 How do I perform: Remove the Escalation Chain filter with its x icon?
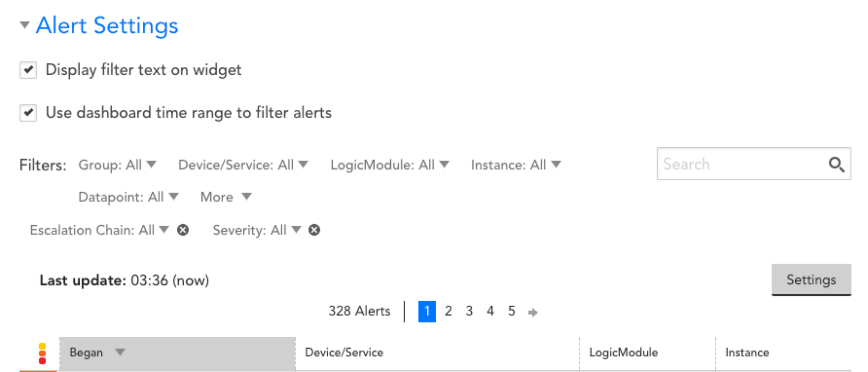click(183, 230)
